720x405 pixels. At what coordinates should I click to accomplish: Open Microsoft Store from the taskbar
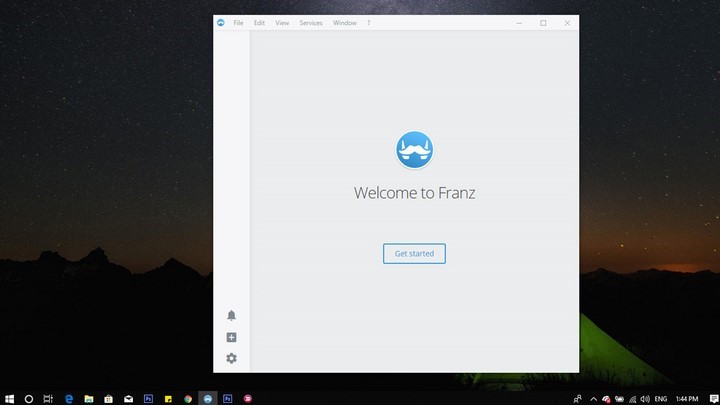click(108, 398)
